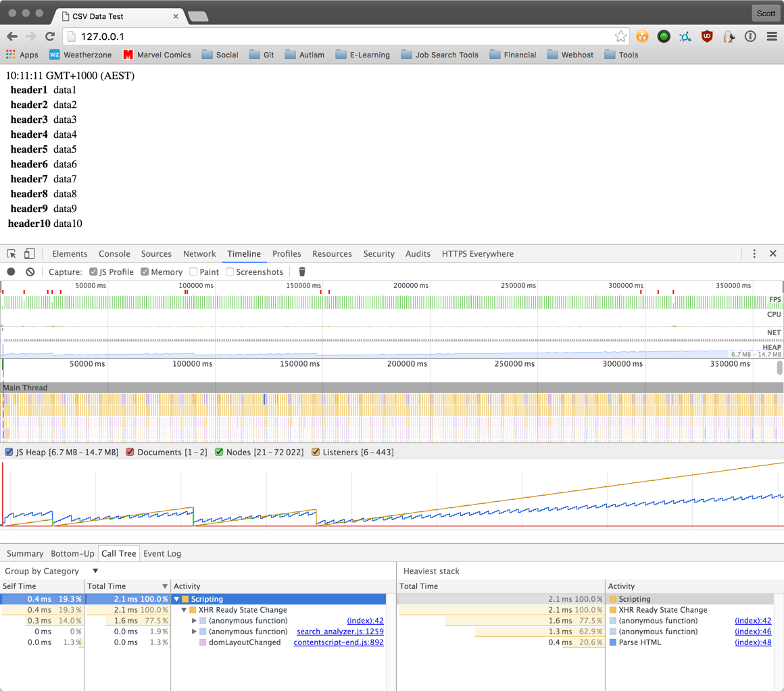Open the circled info extension icon
This screenshot has height=691, width=784.
click(x=750, y=36)
